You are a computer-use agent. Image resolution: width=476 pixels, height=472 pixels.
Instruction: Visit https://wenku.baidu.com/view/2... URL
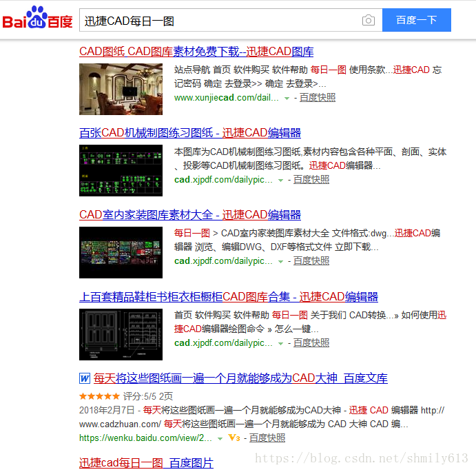(145, 438)
